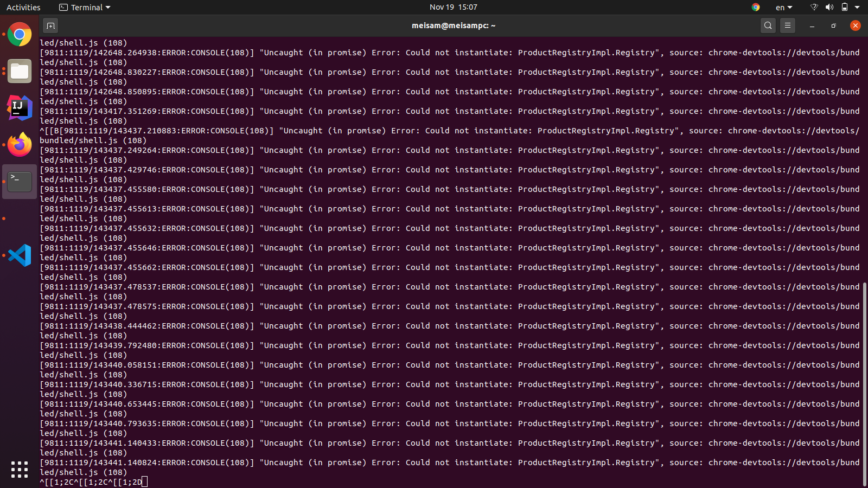Open a new terminal tab
868x488 pixels.
tap(50, 25)
